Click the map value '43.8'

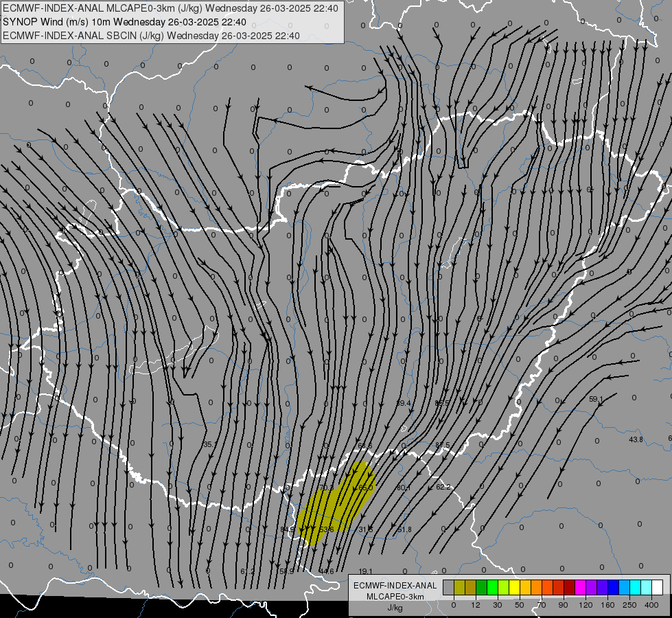636,439
